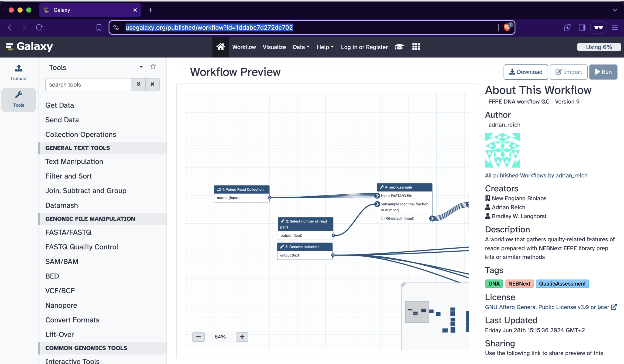Toggle the browser sidebar panel icon
The width and height of the screenshot is (624, 364).
coord(582,27)
